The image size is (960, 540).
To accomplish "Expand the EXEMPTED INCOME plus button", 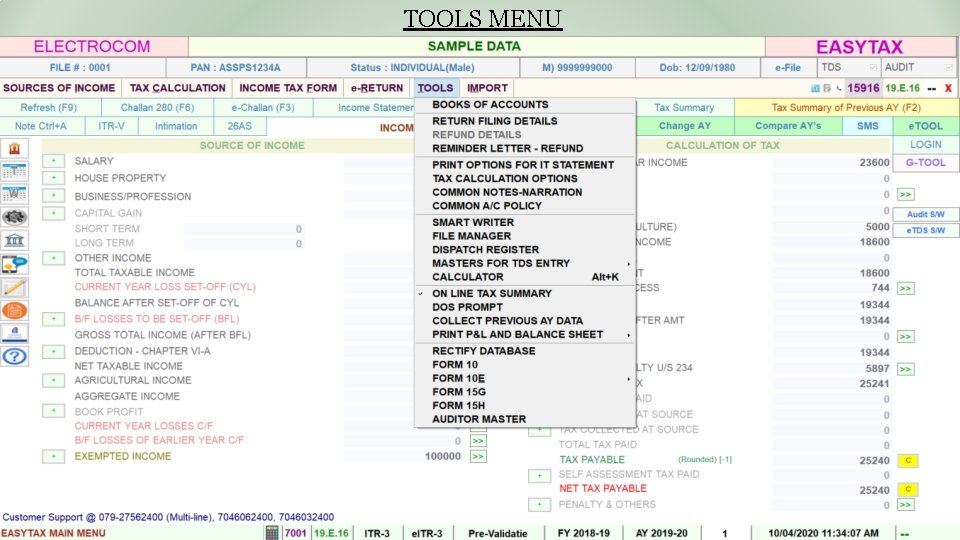I will [x=53, y=456].
